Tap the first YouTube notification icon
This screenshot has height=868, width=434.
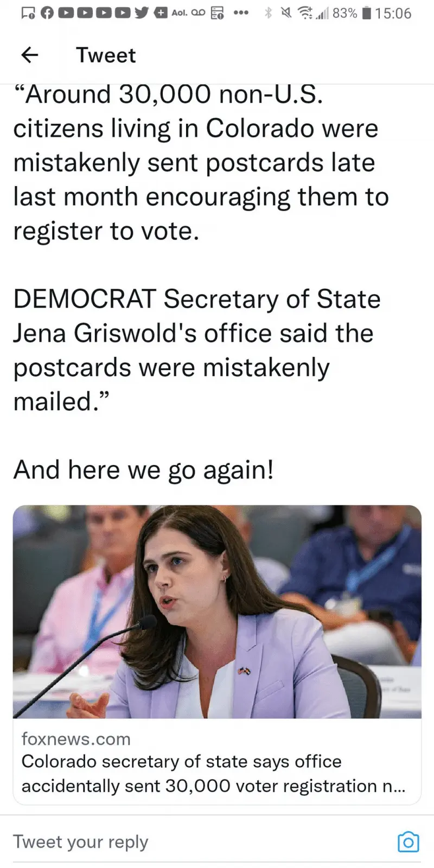point(66,13)
